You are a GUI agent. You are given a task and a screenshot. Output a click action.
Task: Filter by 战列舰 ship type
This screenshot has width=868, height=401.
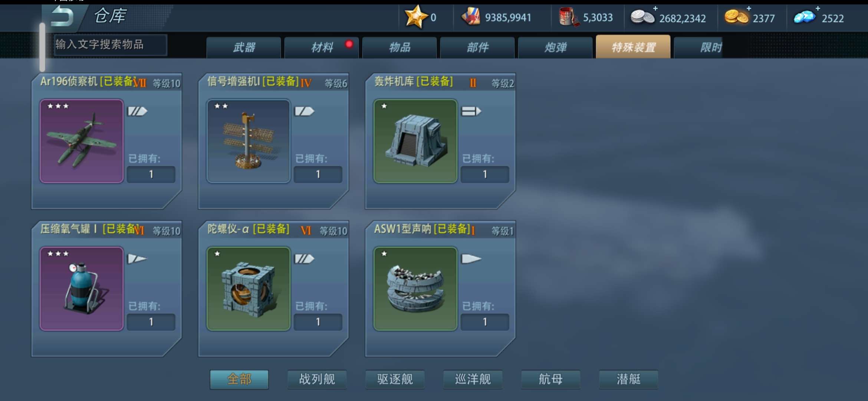[317, 379]
